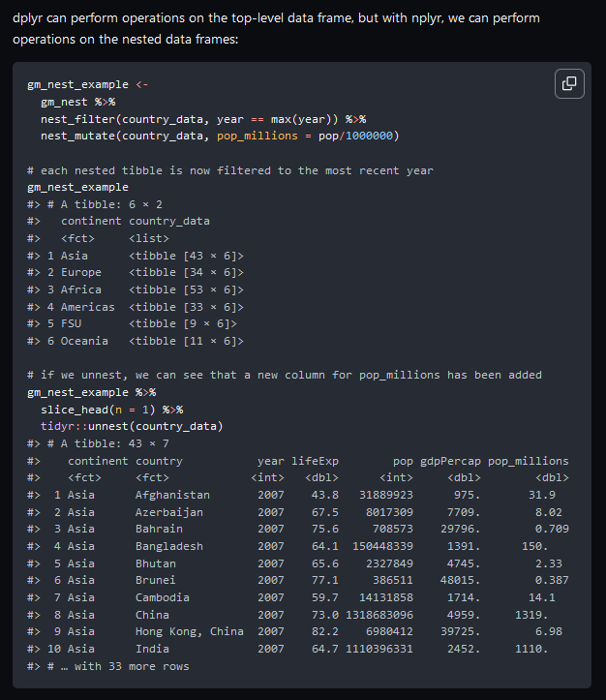Click the nest_filter code line
The image size is (606, 700).
coord(203,119)
